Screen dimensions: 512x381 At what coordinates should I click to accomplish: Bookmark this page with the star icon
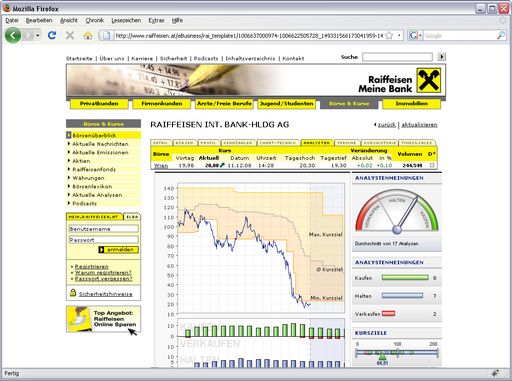click(389, 35)
